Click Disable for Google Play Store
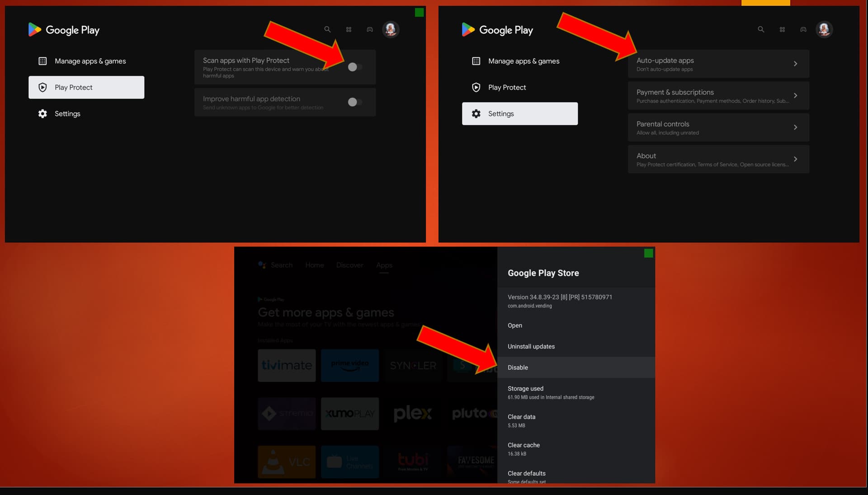This screenshot has height=495, width=868. click(x=576, y=368)
